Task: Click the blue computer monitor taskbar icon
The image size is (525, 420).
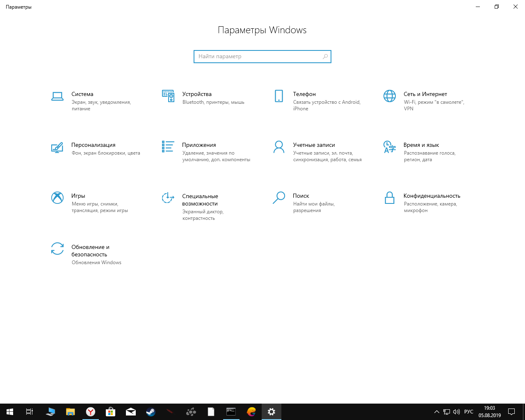Action: 51,412
